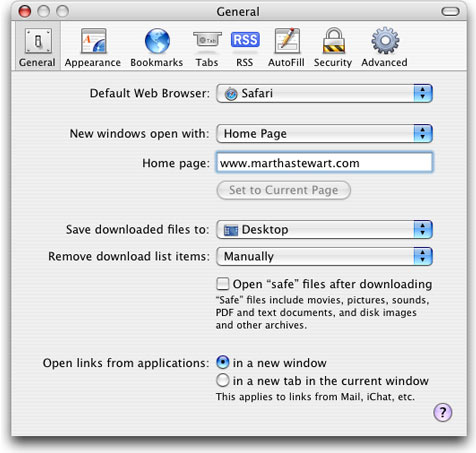
Task: Open the AutoFill preferences pane
Action: click(x=286, y=47)
